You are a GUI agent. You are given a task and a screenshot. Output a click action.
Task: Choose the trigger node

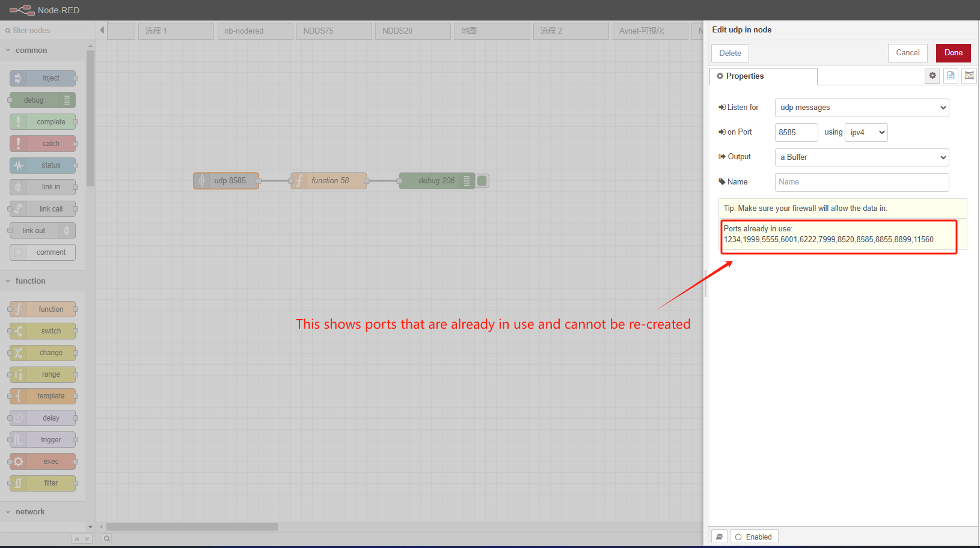click(43, 440)
